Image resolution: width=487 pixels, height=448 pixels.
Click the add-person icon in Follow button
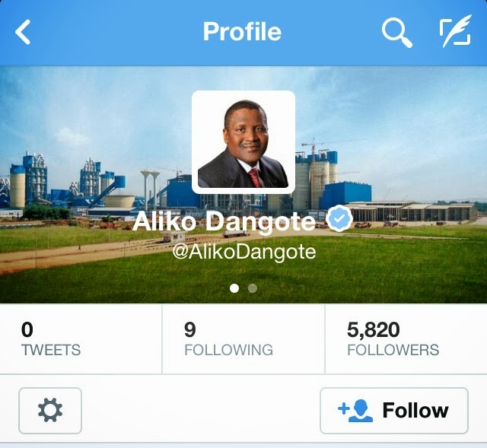pyautogui.click(x=355, y=411)
